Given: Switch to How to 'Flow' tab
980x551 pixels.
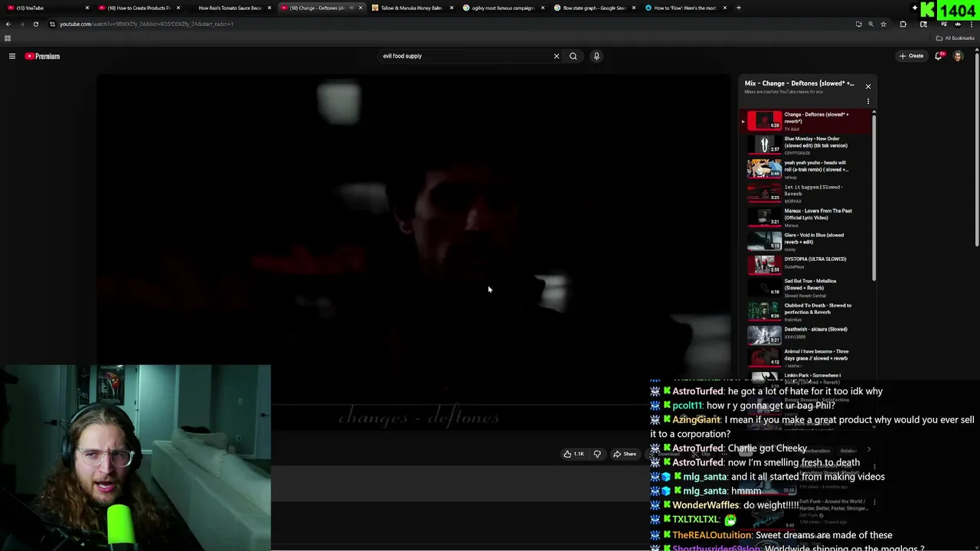Looking at the screenshot, I should tap(684, 8).
